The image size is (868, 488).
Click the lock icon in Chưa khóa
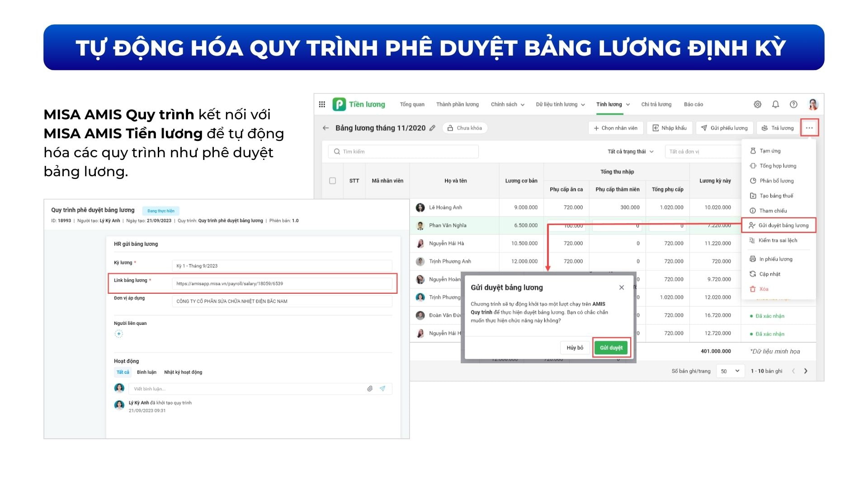click(450, 128)
